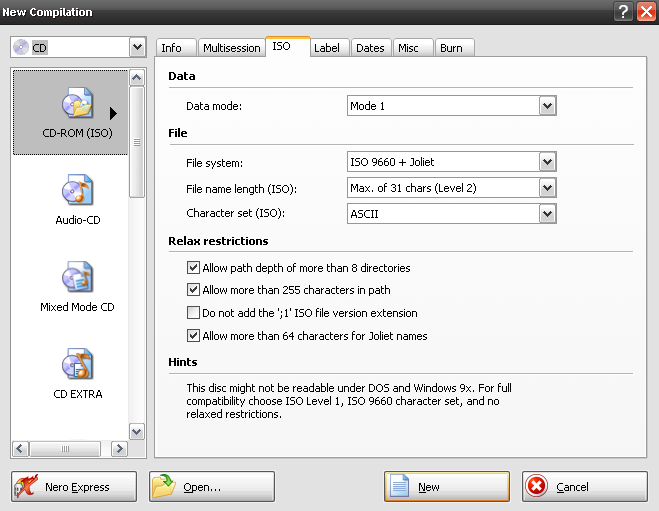The image size is (659, 511).
Task: Click the help question mark icon
Action: tap(624, 11)
